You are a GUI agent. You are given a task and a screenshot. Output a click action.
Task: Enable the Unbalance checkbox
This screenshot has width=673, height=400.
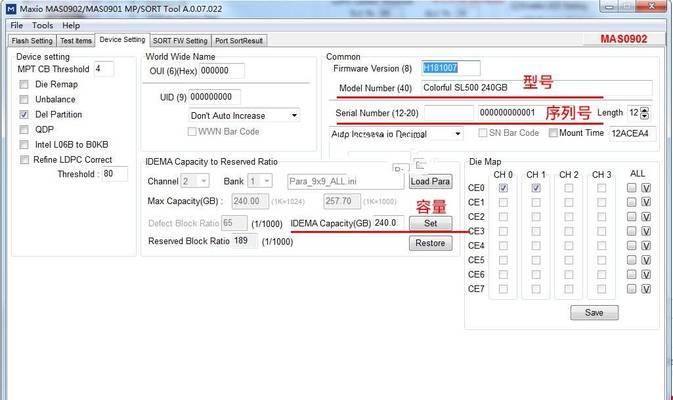[24, 100]
